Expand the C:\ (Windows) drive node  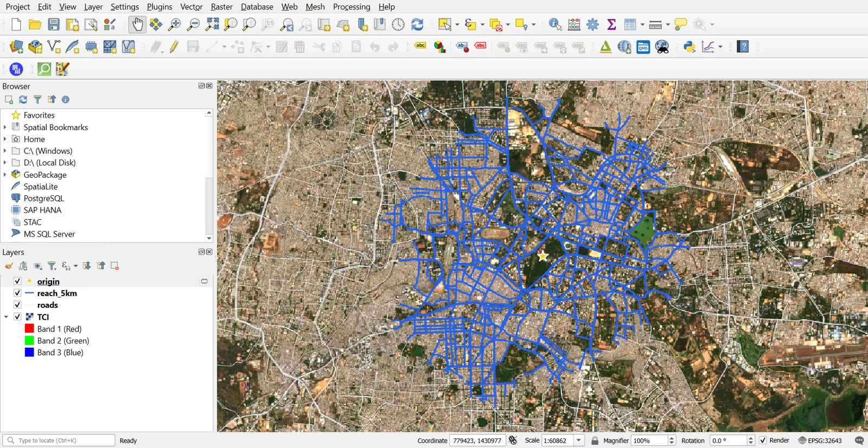[x=5, y=151]
